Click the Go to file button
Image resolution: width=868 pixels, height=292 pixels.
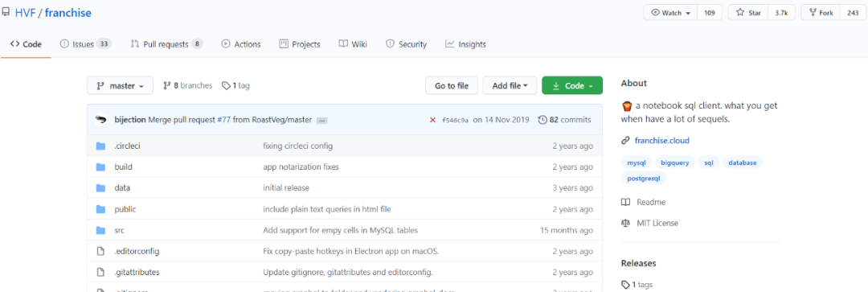point(452,86)
